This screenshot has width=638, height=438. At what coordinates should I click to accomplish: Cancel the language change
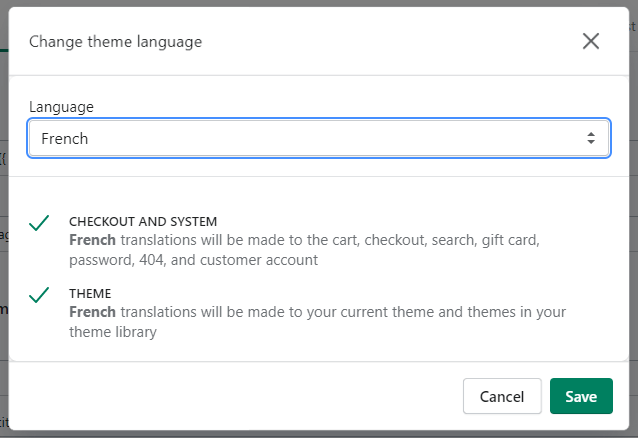(x=502, y=396)
